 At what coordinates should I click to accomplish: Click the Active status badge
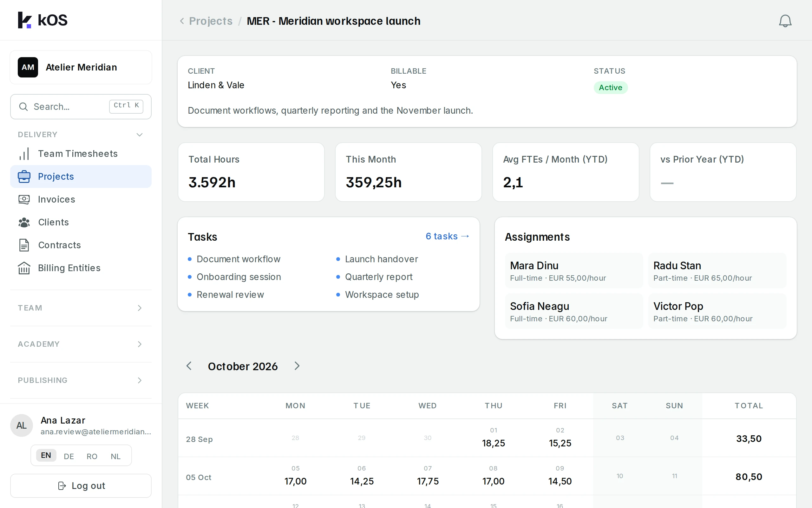[610, 88]
